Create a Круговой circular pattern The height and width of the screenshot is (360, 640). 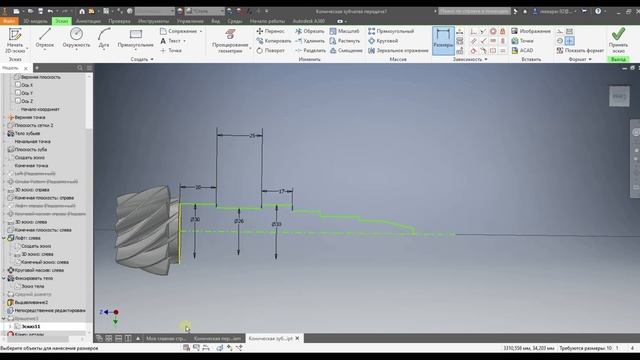pyautogui.click(x=383, y=41)
